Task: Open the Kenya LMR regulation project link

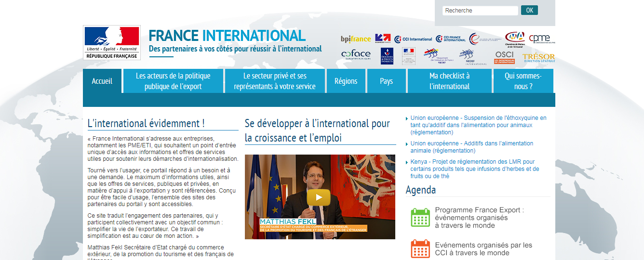Action: coord(475,169)
